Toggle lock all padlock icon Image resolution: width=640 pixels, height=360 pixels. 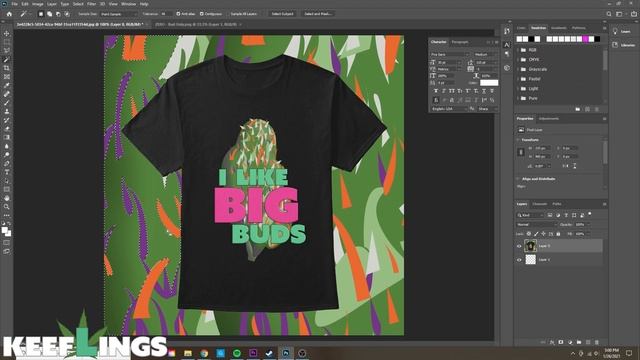(x=558, y=234)
